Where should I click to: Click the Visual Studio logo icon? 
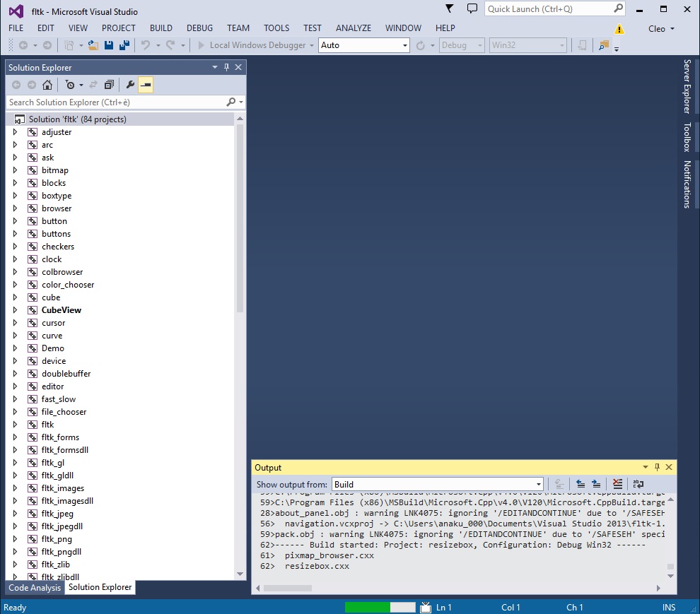[x=16, y=11]
